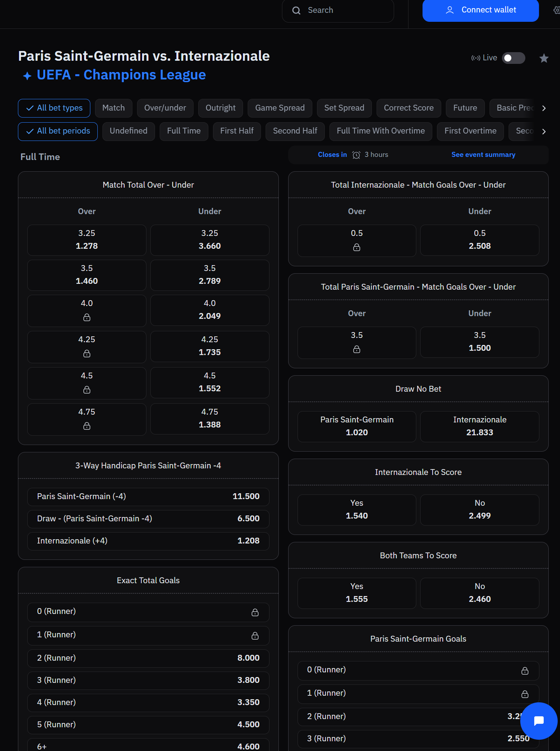Select 2 (Runner) Exact Total Goals 8.000
This screenshot has width=560, height=751.
[148, 658]
